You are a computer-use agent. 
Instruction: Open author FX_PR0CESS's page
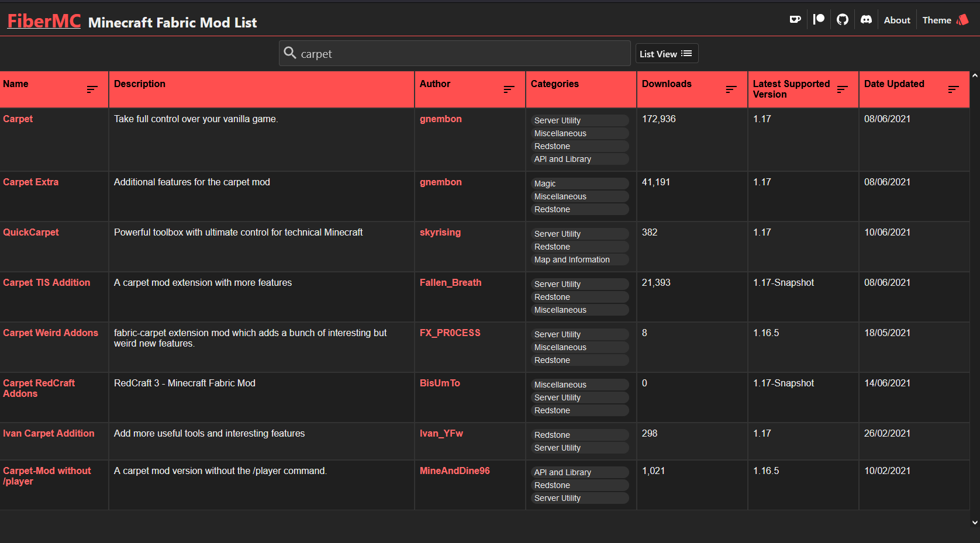click(x=450, y=333)
